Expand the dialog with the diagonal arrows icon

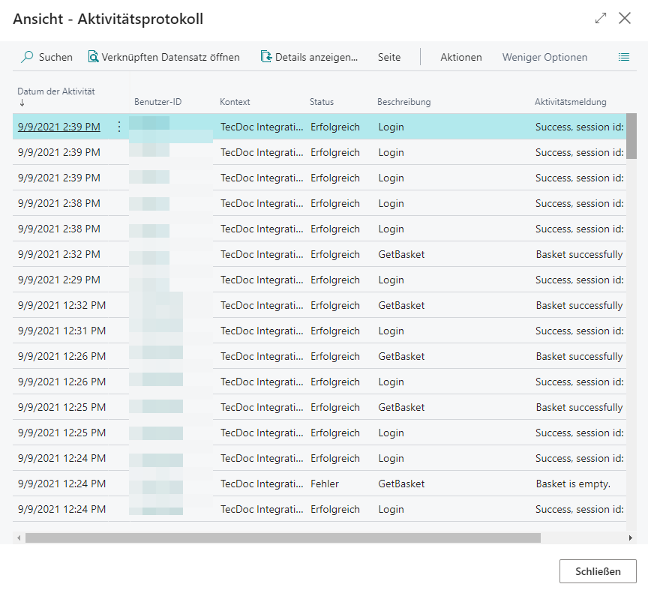point(600,18)
